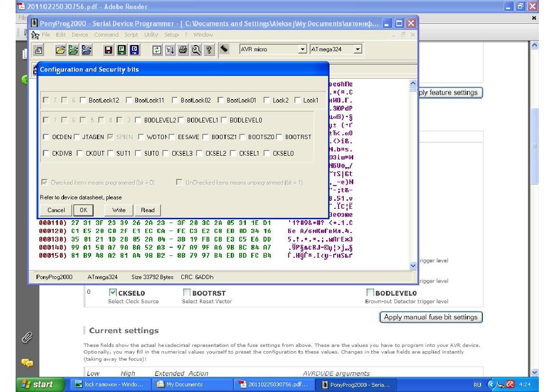Click the green reload files icon
The image size is (555, 392).
coord(157,50)
